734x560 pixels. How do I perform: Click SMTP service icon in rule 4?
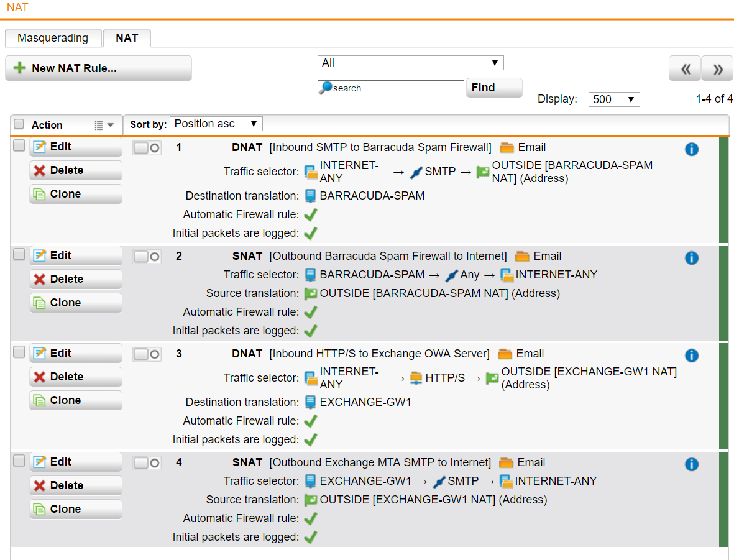tap(439, 481)
